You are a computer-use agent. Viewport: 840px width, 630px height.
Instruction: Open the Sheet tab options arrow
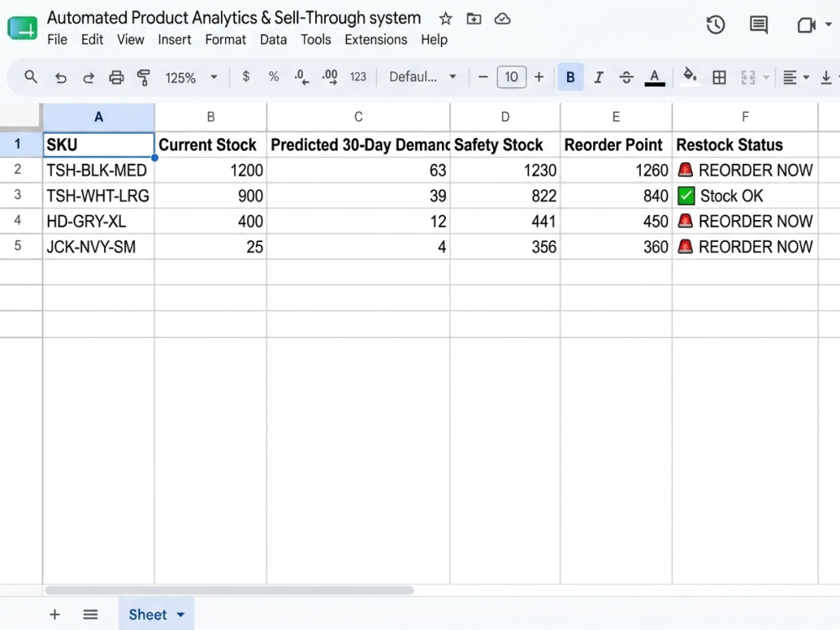click(x=181, y=615)
